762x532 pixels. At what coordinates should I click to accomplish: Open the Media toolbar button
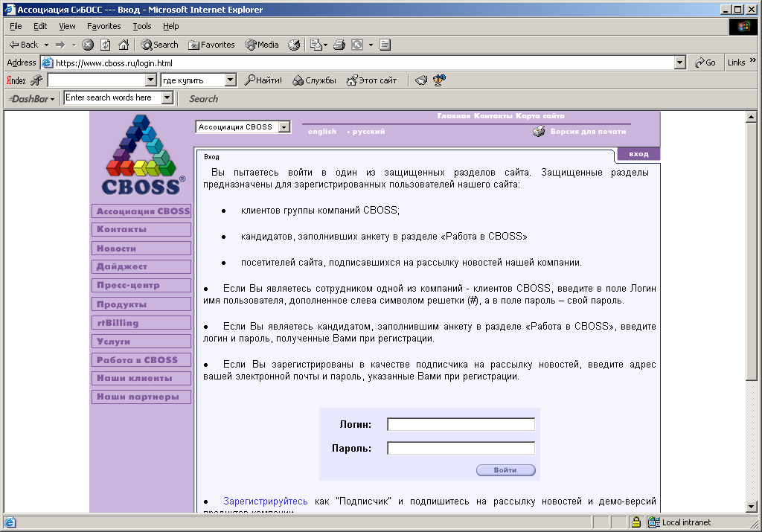262,45
